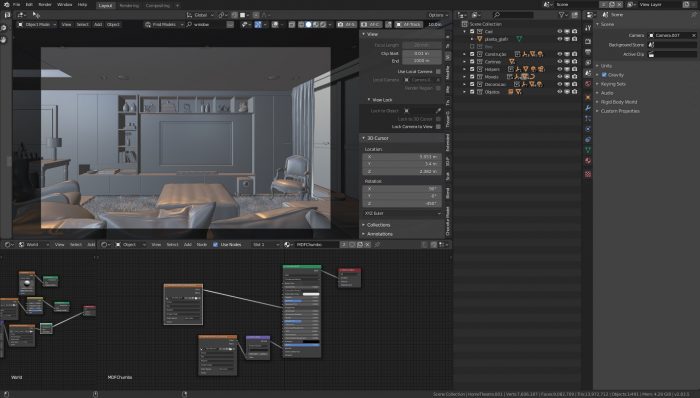Open the viewport Add menu
The image size is (700, 398).
pos(98,25)
